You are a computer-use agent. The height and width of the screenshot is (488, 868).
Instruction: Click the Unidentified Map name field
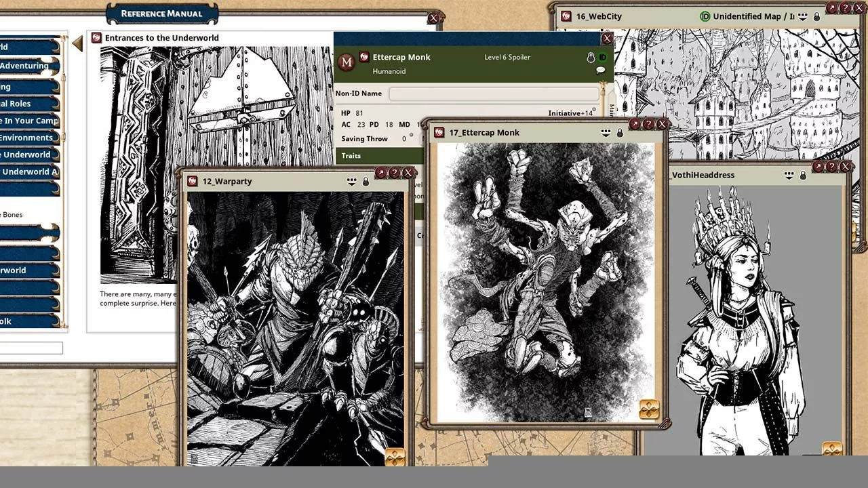pyautogui.click(x=753, y=16)
